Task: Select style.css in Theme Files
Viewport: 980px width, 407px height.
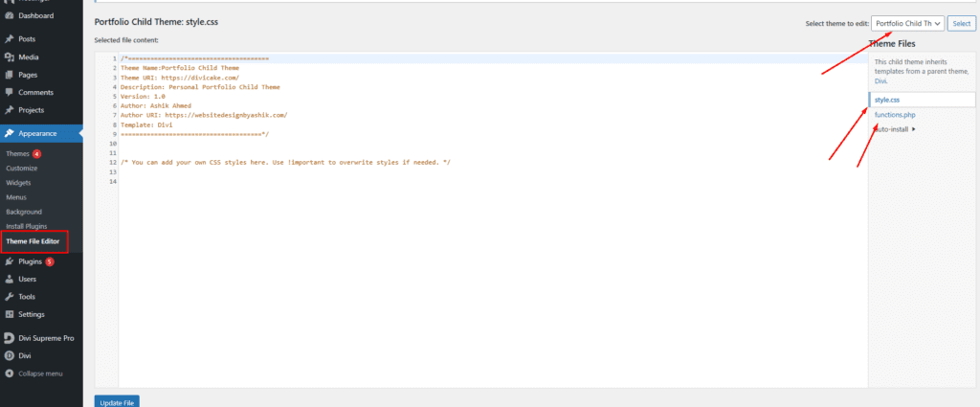Action: (887, 100)
